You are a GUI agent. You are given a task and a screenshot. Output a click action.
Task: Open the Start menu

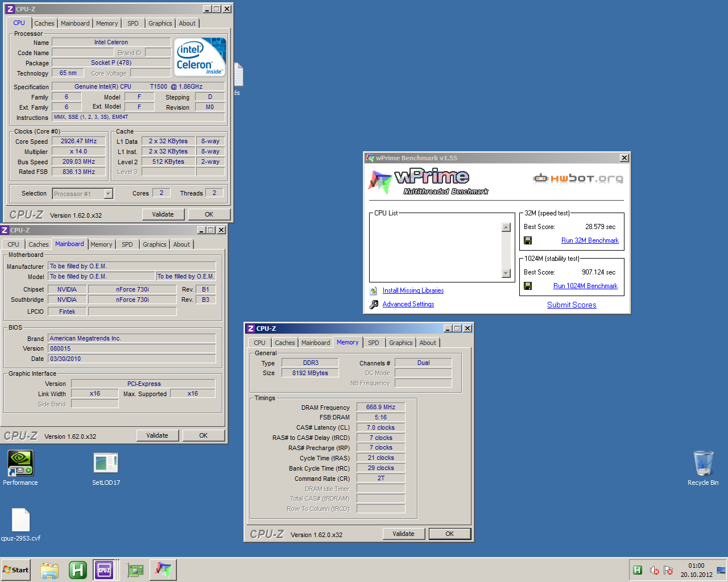tap(15, 569)
